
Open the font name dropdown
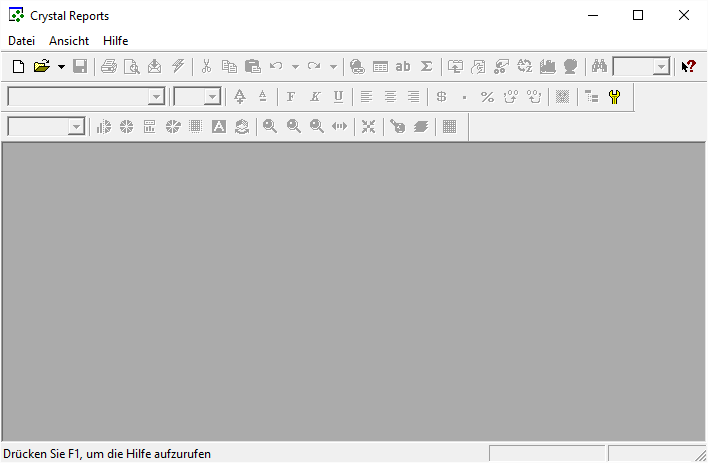coord(156,97)
